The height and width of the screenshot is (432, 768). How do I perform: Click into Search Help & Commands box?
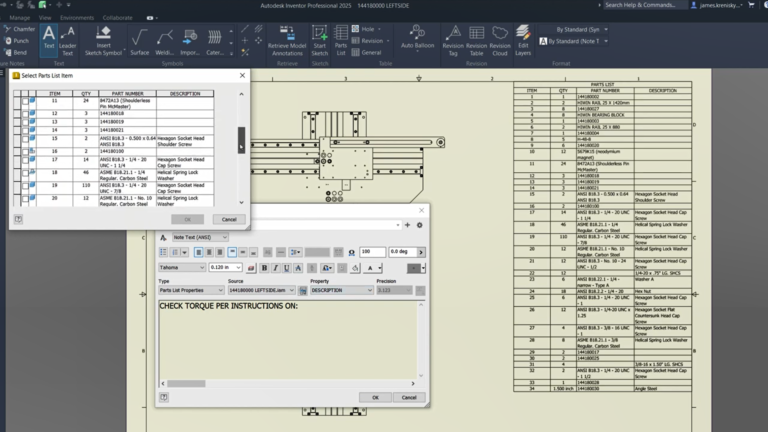pos(643,5)
